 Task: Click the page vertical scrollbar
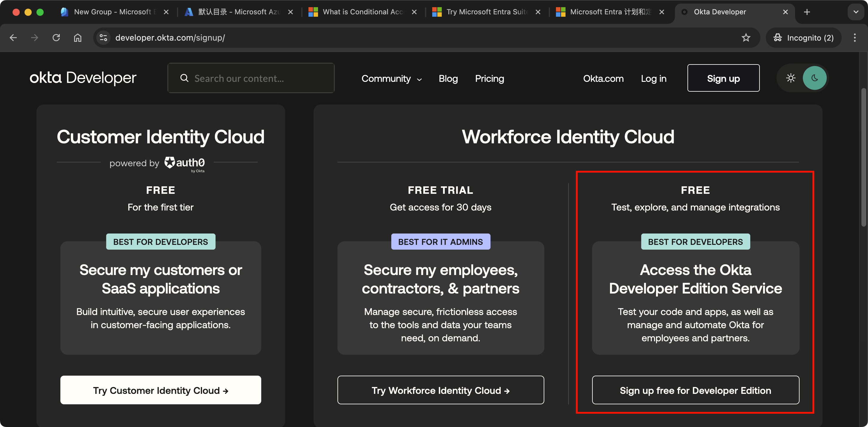pos(864,157)
